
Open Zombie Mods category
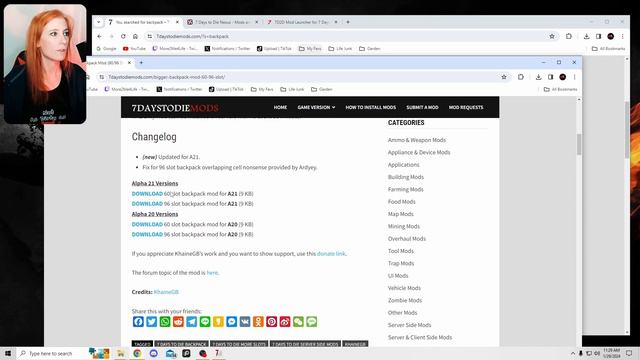click(405, 300)
